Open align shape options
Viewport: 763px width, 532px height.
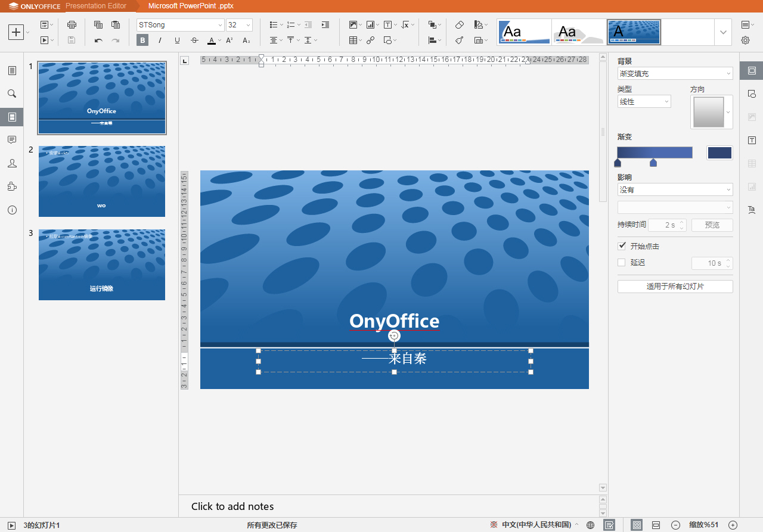click(x=435, y=41)
